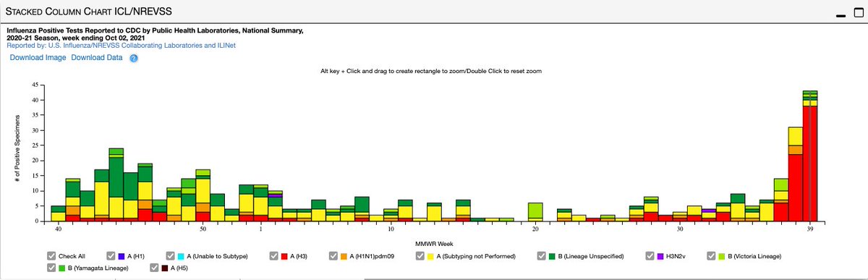The height and width of the screenshot is (280, 868).
Task: Uncheck the A (H5) checkbox
Action: [155, 268]
